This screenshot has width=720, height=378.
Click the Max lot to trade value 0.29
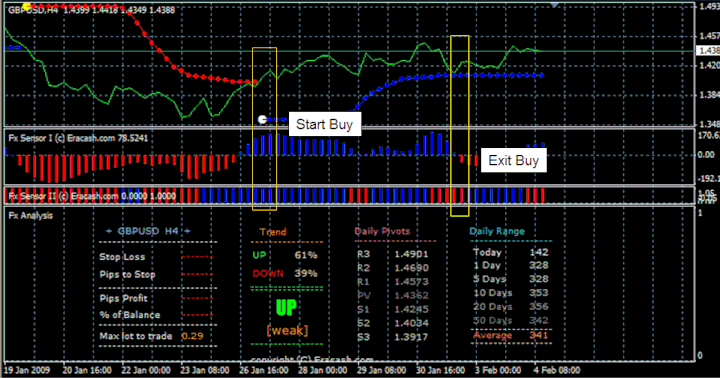pyautogui.click(x=192, y=336)
